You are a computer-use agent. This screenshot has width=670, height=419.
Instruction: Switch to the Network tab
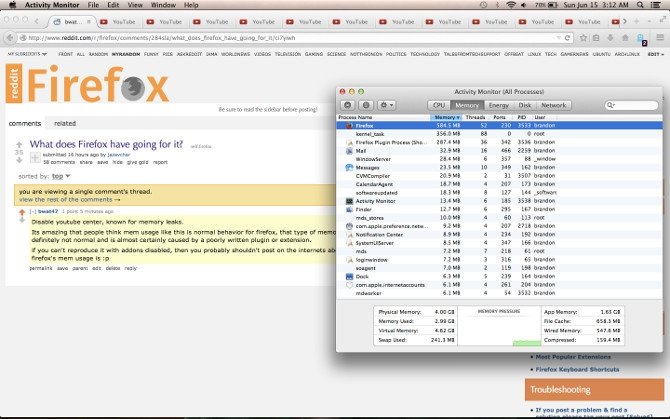point(553,105)
